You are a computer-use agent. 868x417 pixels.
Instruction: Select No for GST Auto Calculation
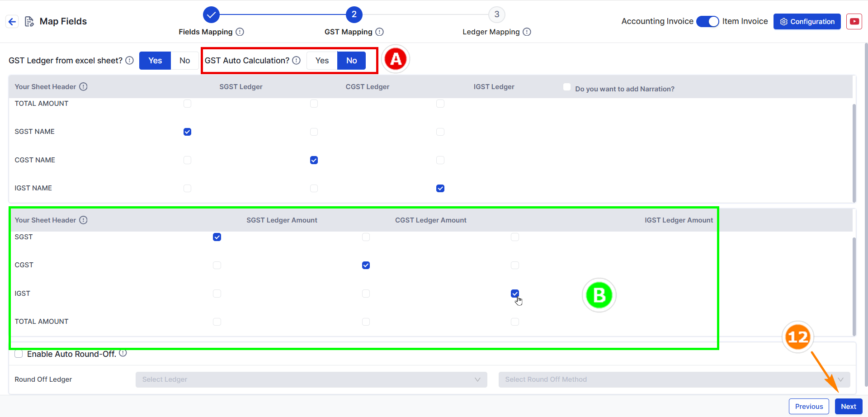(x=352, y=61)
